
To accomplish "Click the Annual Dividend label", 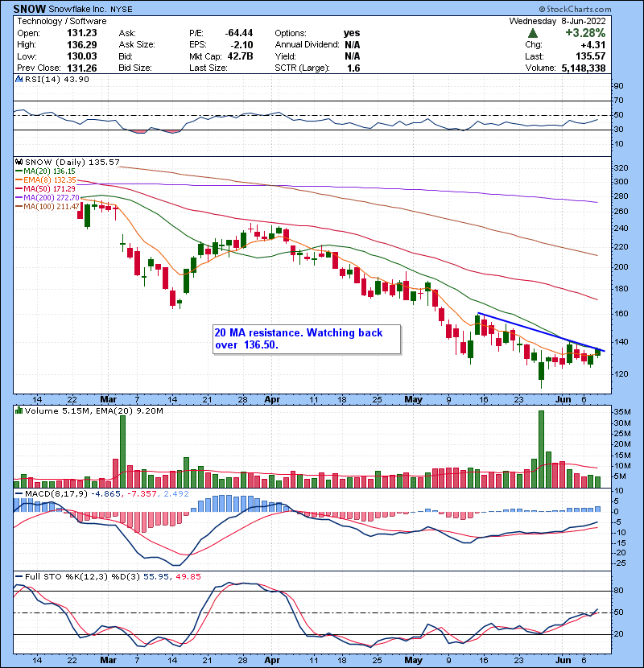I will 307,45.
